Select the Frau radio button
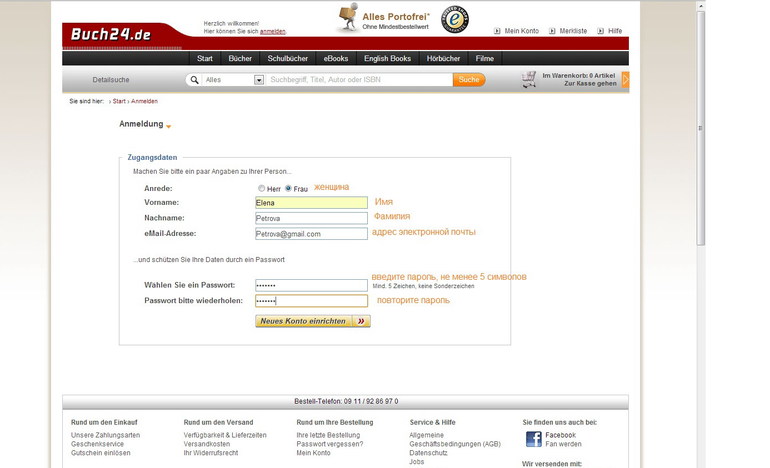Image resolution: width=770 pixels, height=468 pixels. coord(288,188)
